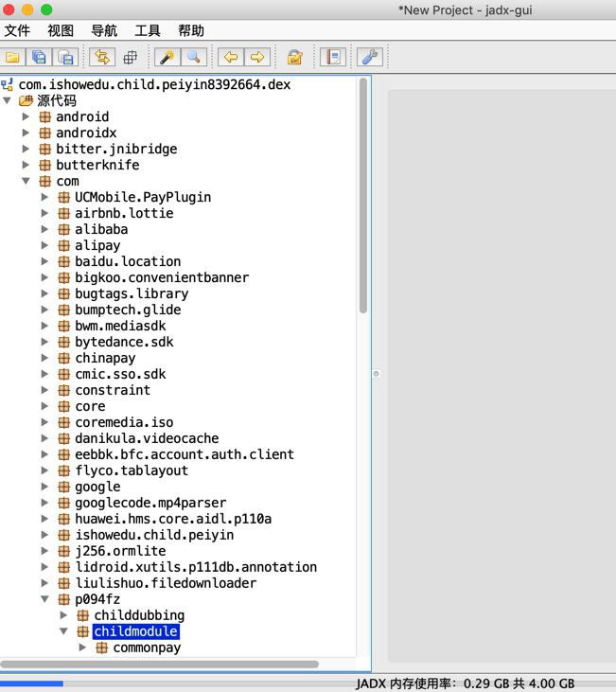Open the 文件 menu
The image size is (616, 692).
17,30
